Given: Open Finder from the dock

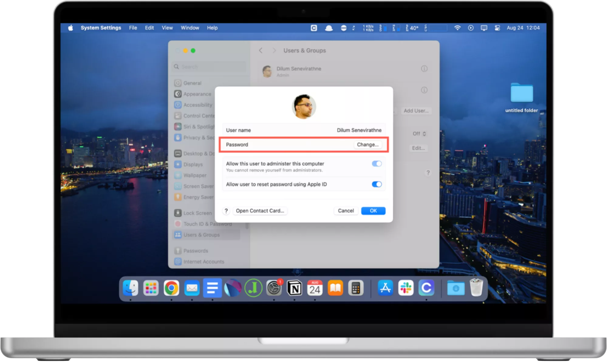Looking at the screenshot, I should coord(131,288).
